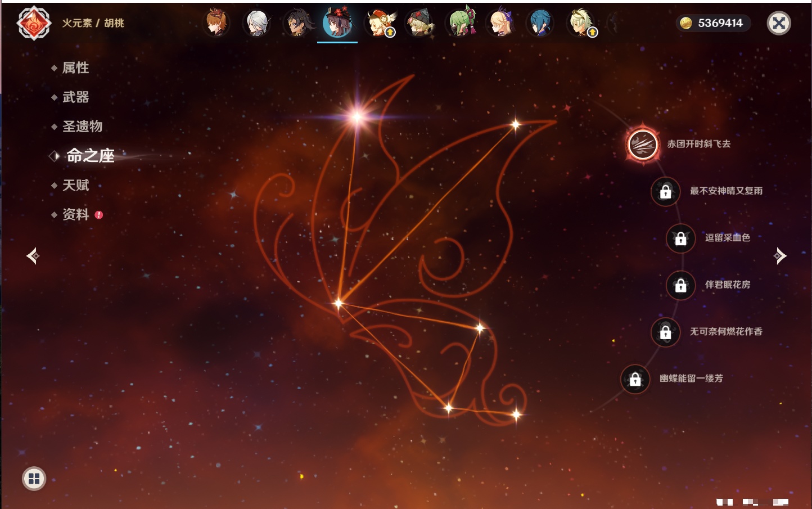This screenshot has height=509, width=812.
Task: Select the green-haired masked character portrait
Action: click(461, 23)
